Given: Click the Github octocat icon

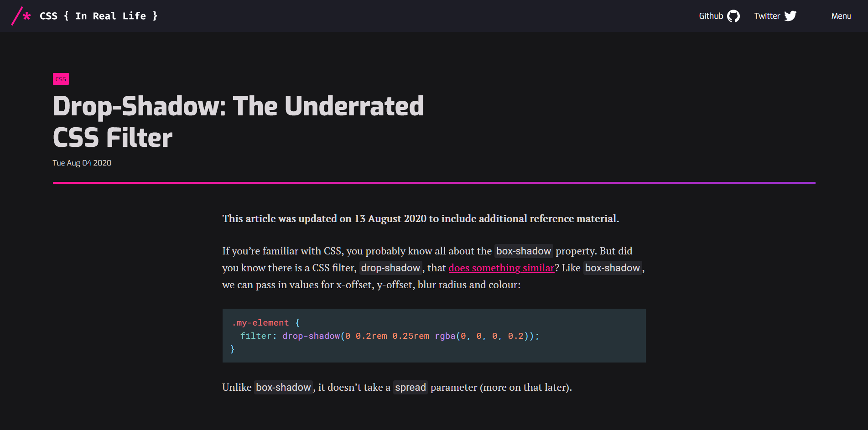Looking at the screenshot, I should coord(734,16).
